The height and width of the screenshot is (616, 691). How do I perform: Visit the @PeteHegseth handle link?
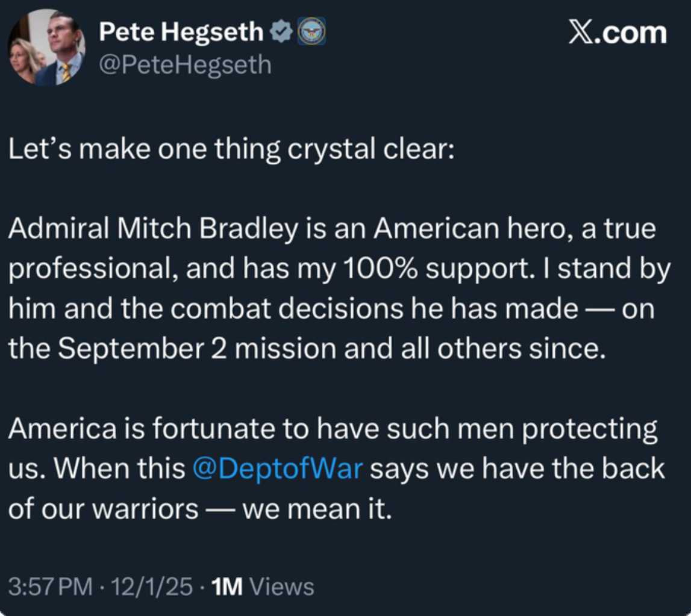(x=185, y=64)
